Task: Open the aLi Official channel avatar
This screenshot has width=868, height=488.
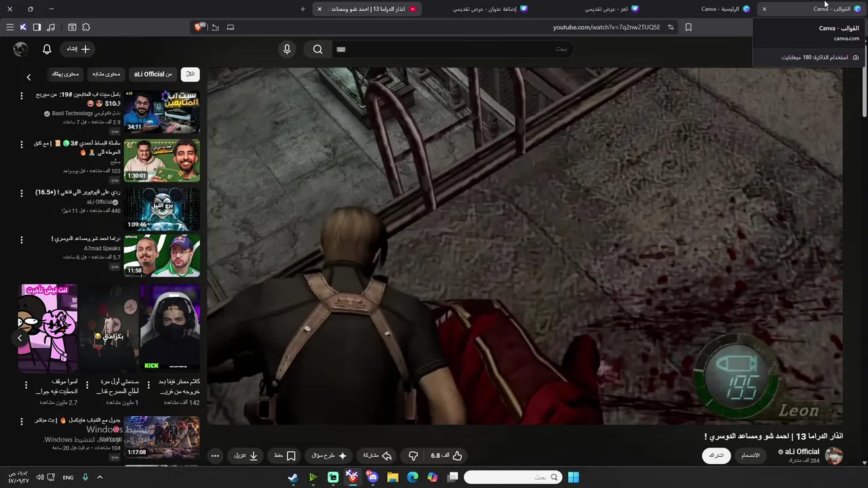Action: (833, 455)
